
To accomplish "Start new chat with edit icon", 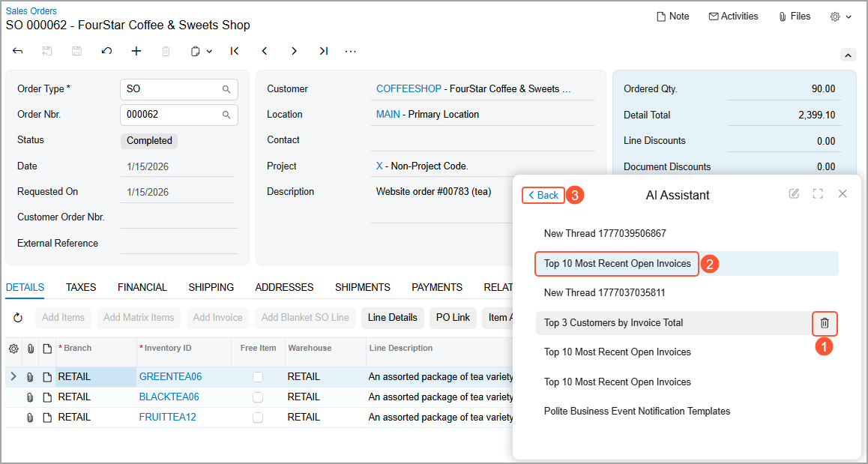I will coord(794,194).
